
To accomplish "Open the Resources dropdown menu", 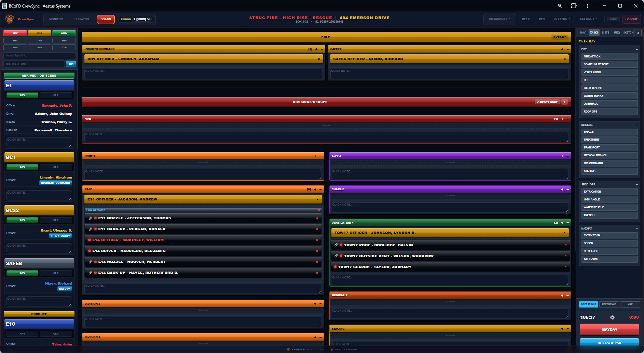I will [x=499, y=19].
